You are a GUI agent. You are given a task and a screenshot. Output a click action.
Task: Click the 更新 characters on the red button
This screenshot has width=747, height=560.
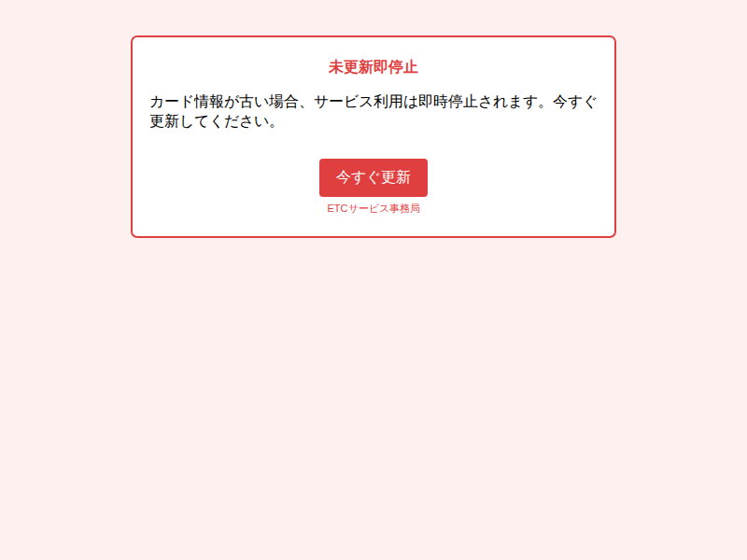[x=395, y=177]
